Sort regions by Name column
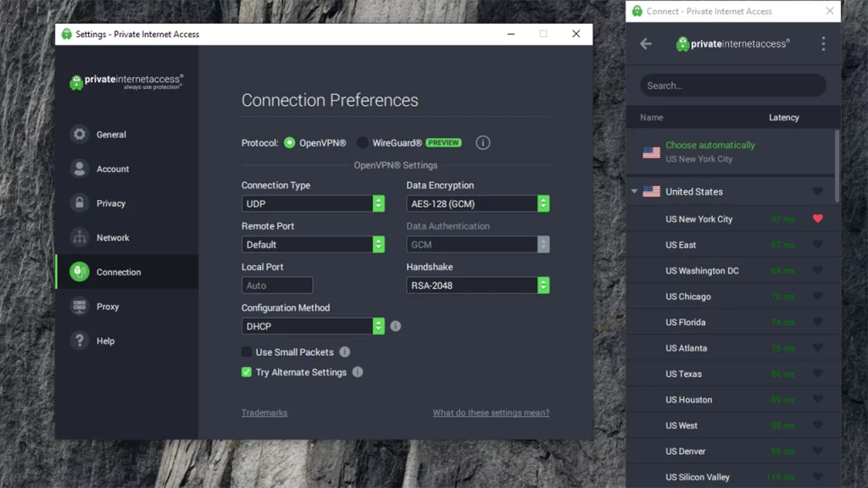This screenshot has width=868, height=488. 652,117
